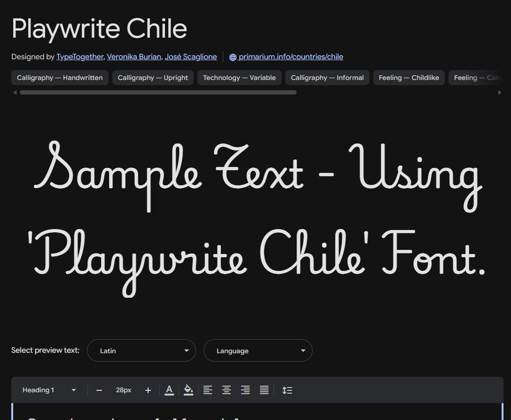
Task: Justify the preview text
Action: pos(264,390)
